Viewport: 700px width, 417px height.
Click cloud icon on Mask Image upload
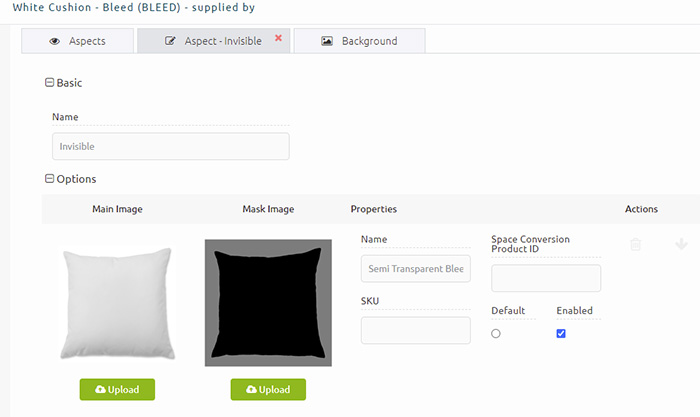[x=251, y=389]
